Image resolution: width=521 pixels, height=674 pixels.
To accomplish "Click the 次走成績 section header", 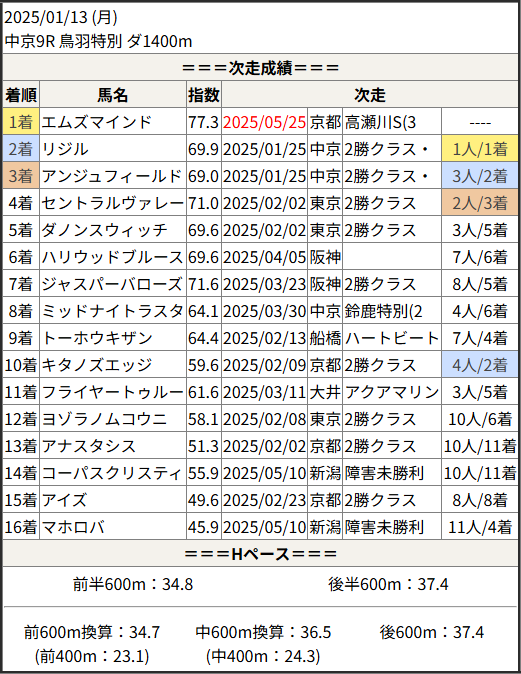I will [x=260, y=68].
